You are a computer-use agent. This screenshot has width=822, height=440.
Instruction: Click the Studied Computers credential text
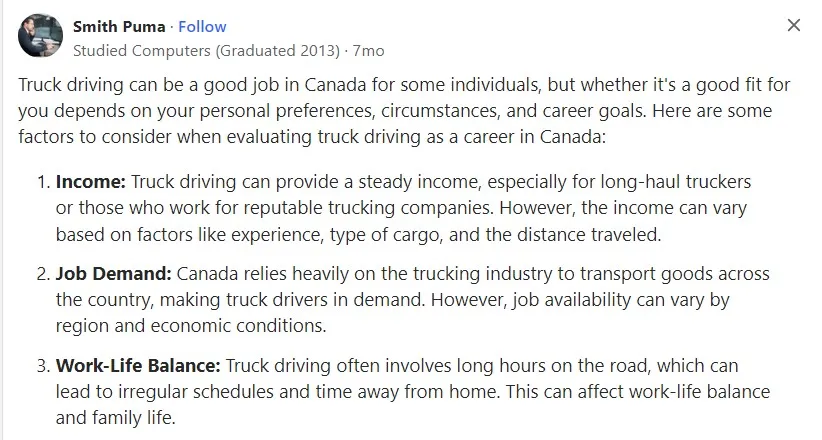click(142, 51)
